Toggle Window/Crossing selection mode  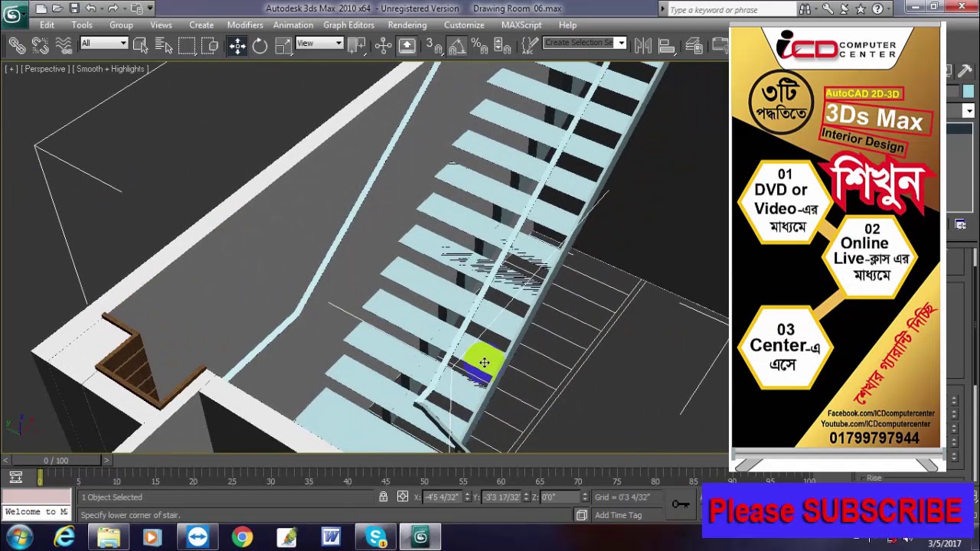pos(210,46)
